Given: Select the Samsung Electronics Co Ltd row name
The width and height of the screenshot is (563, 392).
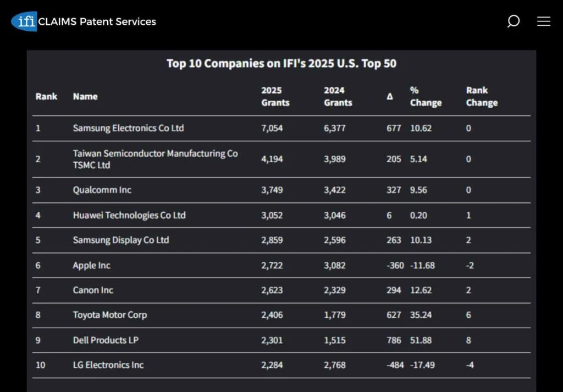Looking at the screenshot, I should tap(128, 128).
